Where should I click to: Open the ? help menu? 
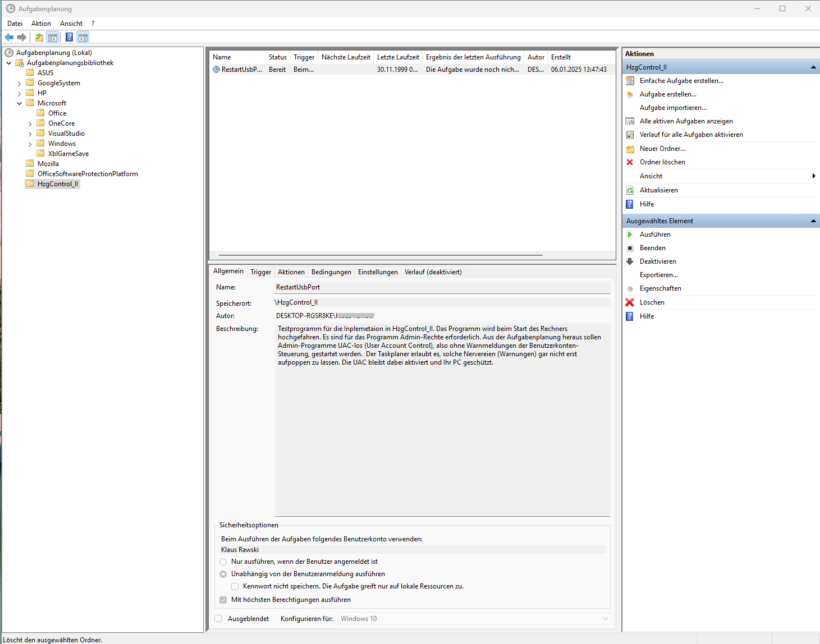(93, 24)
